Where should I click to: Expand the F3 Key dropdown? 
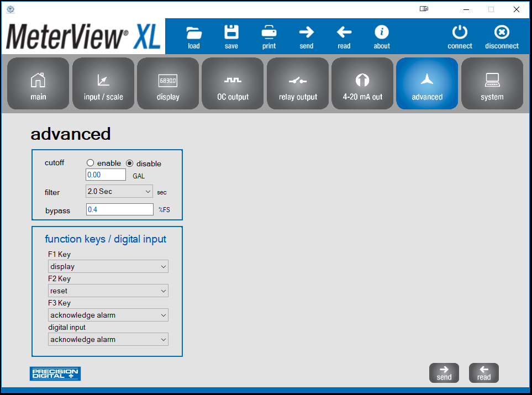coord(108,315)
